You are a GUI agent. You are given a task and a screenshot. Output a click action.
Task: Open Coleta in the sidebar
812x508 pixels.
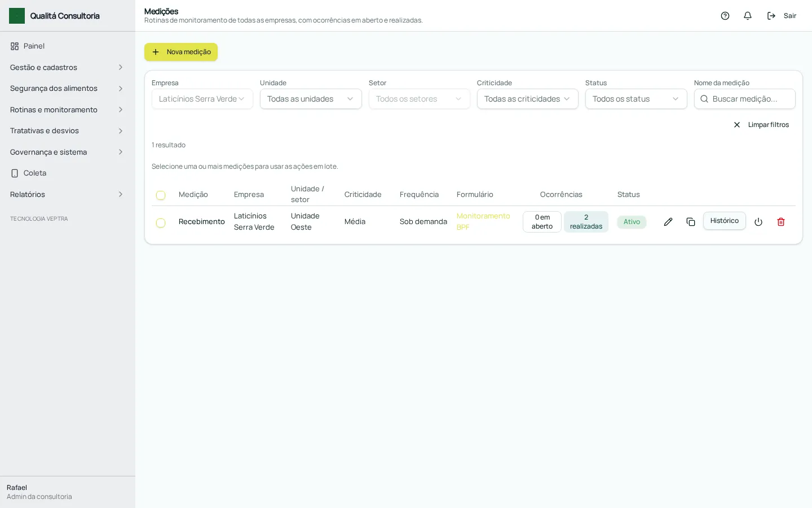tap(68, 173)
